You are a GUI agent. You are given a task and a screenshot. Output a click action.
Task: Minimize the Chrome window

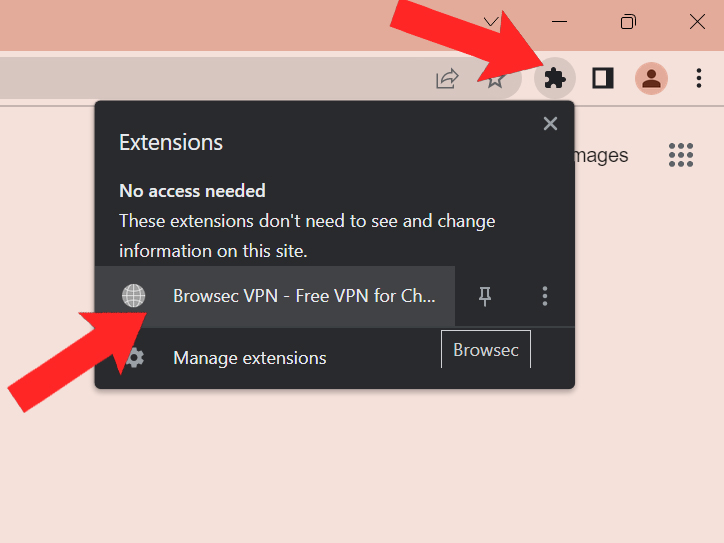coord(560,22)
